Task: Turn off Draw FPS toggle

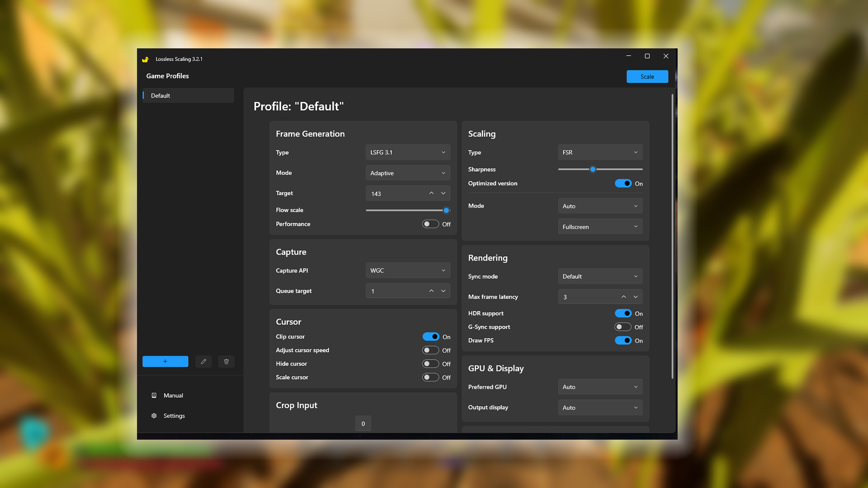Action: 623,340
